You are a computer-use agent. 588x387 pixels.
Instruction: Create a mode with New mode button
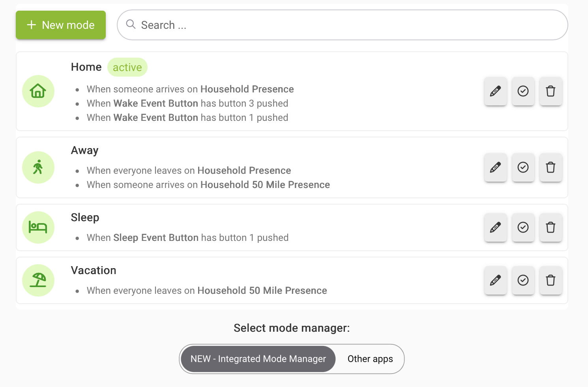[61, 25]
